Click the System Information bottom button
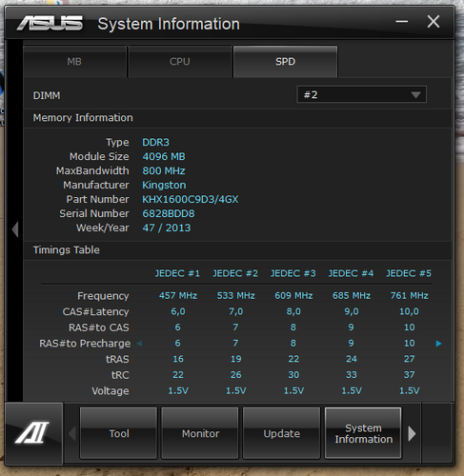464x476 pixels. [x=363, y=433]
